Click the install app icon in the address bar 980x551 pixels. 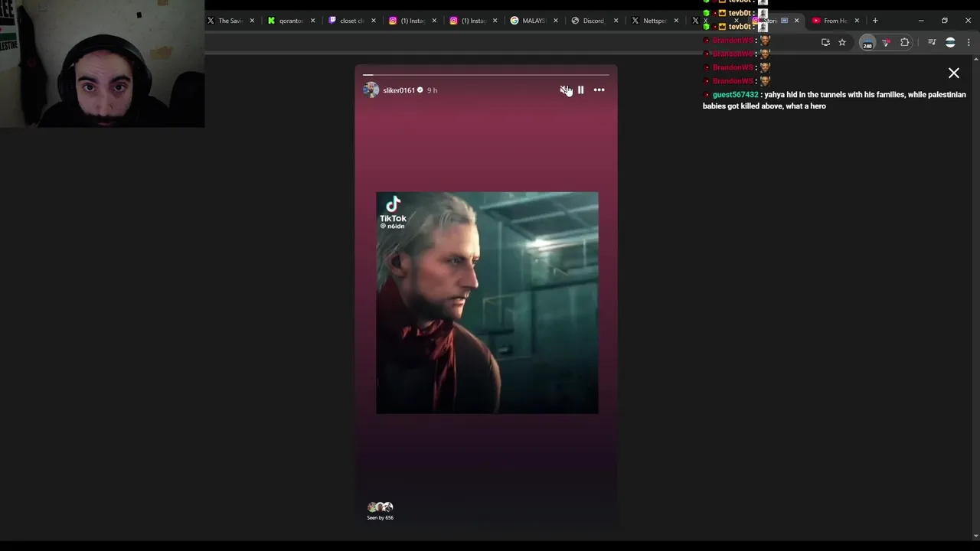click(825, 42)
